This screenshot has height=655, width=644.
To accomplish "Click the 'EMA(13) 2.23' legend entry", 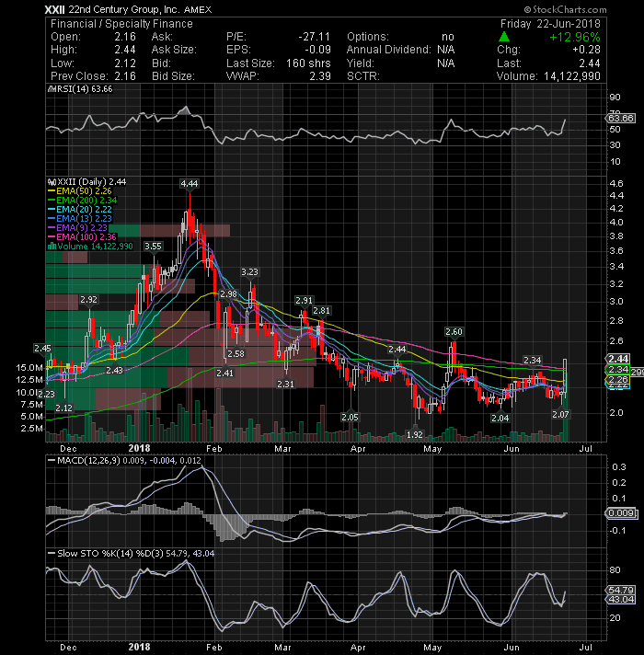I will [80, 218].
